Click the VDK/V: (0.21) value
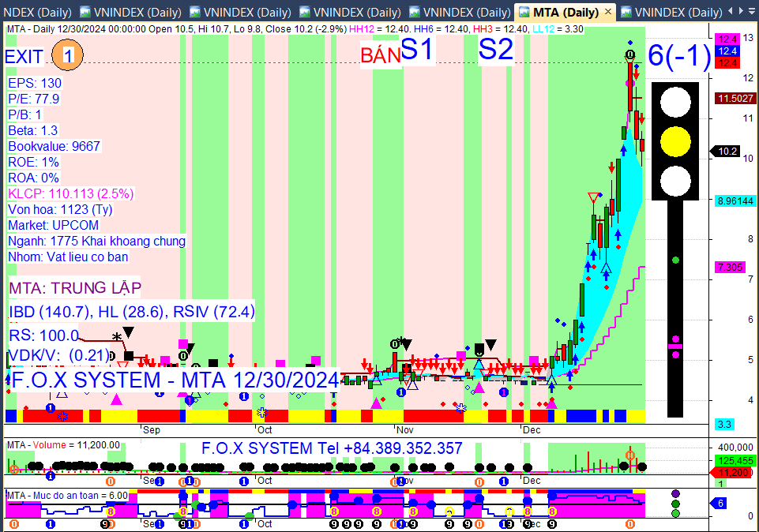Viewport: 759px width, 532px height. 59,355
